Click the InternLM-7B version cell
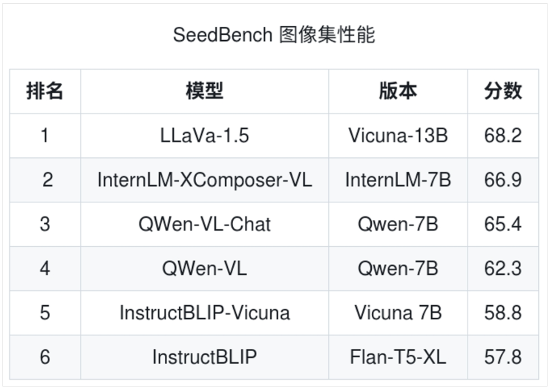553x392 pixels. click(398, 180)
